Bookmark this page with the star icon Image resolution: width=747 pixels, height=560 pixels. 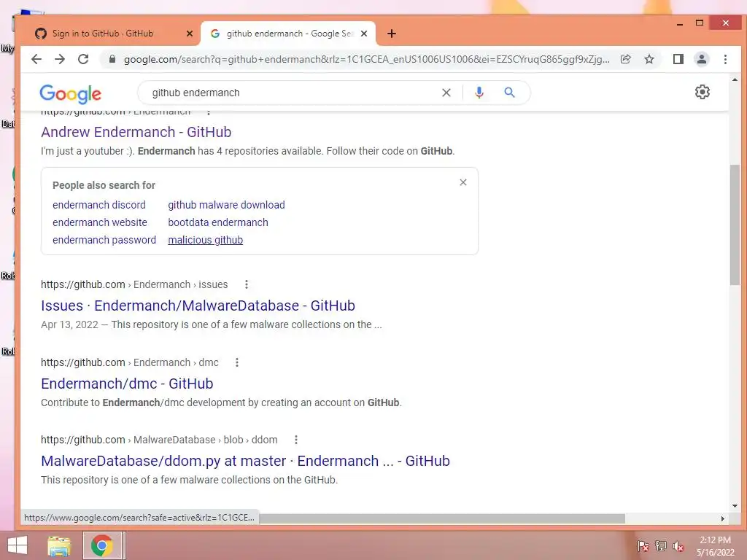point(649,59)
